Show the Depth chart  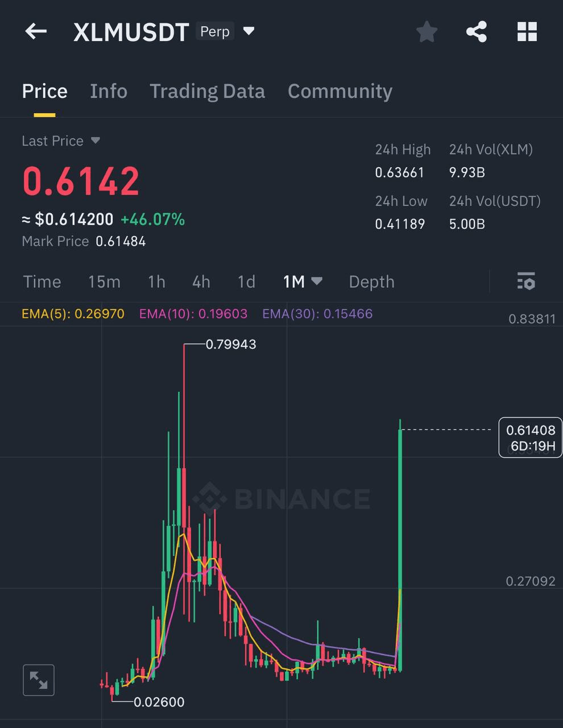click(x=371, y=282)
